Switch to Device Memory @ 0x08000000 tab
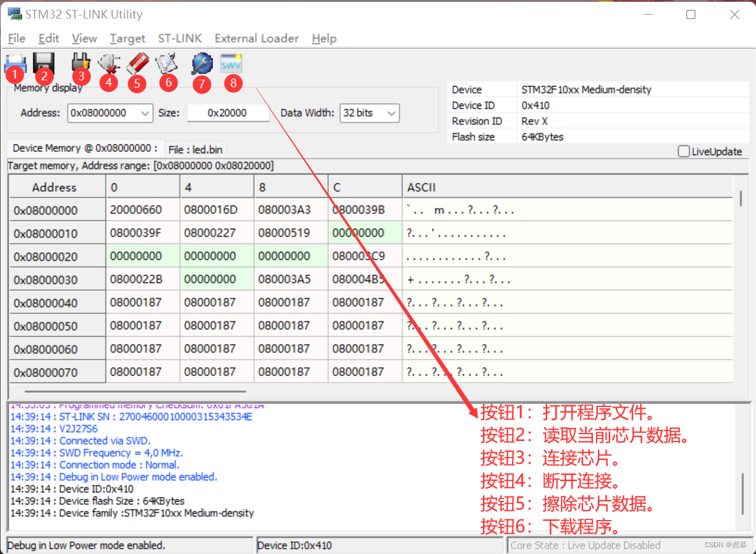Viewport: 756px width, 554px height. click(85, 148)
